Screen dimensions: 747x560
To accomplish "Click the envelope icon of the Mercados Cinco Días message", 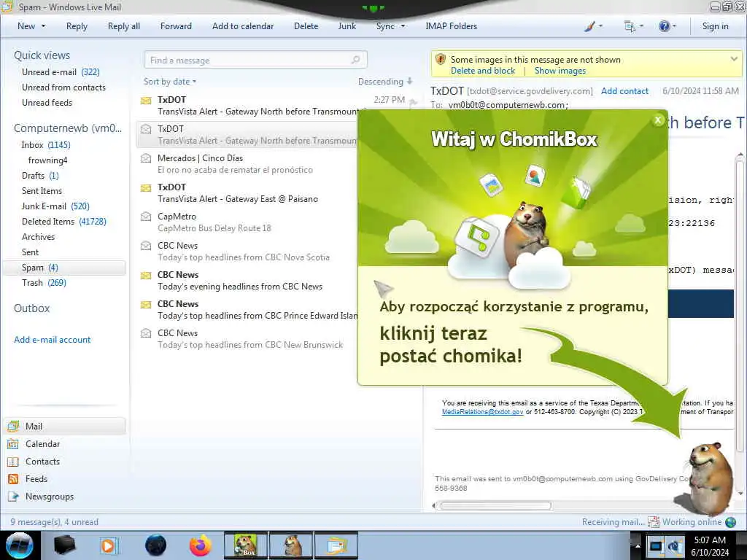I will coord(146,158).
